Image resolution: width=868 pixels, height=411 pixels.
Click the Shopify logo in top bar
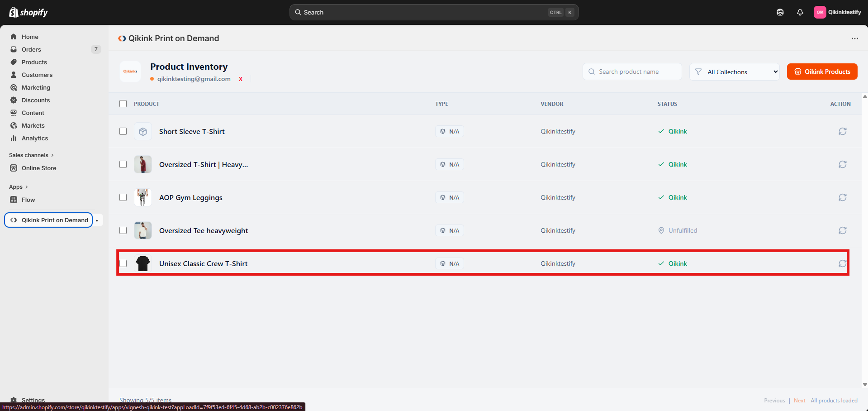(x=28, y=12)
